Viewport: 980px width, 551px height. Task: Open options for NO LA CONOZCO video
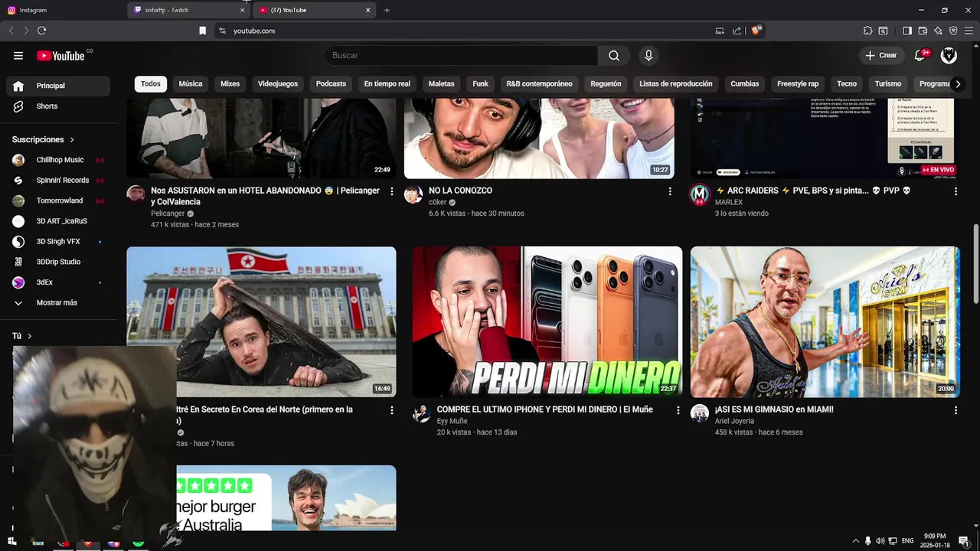click(x=670, y=191)
